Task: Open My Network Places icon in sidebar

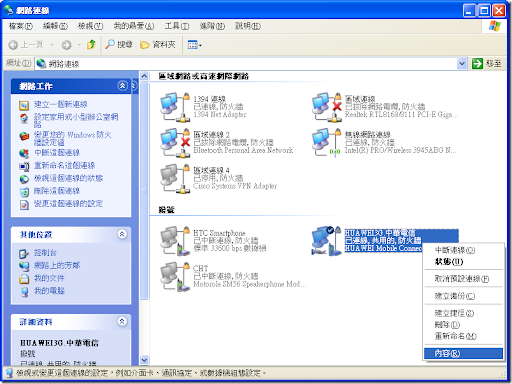Action: (x=24, y=266)
